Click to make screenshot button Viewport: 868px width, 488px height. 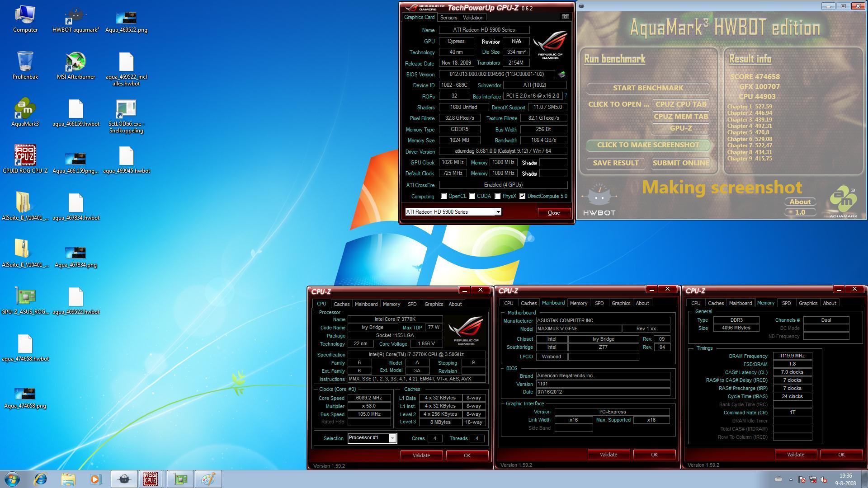(648, 145)
